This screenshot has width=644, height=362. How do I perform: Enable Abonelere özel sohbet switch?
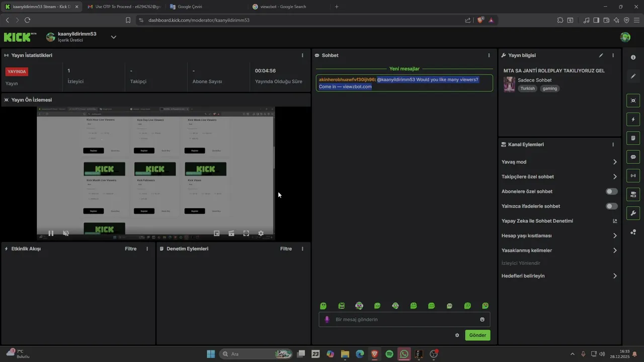coord(612,192)
